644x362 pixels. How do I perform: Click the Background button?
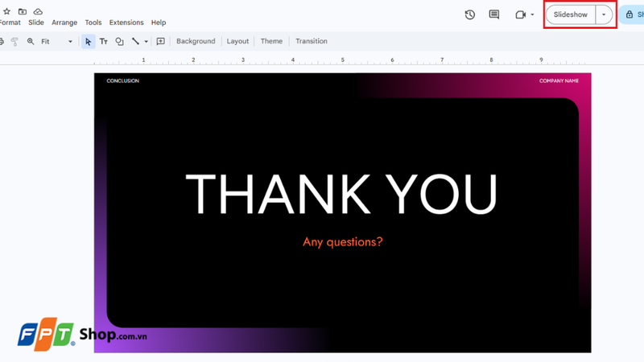[196, 42]
